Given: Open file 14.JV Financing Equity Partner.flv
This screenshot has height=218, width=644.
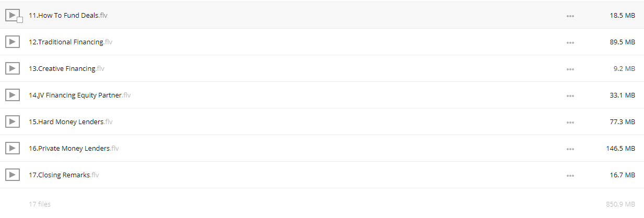Looking at the screenshot, I should 80,95.
